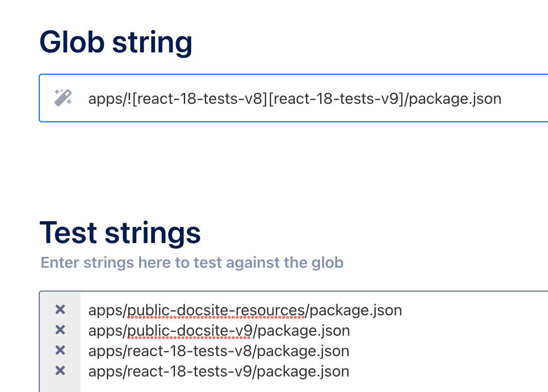Click the magic wand icon in glob field
This screenshot has height=392, width=548.
coord(63,98)
